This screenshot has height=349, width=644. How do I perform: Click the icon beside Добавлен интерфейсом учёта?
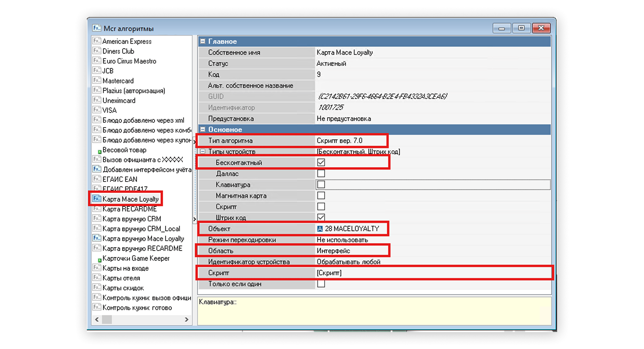pyautogui.click(x=96, y=169)
